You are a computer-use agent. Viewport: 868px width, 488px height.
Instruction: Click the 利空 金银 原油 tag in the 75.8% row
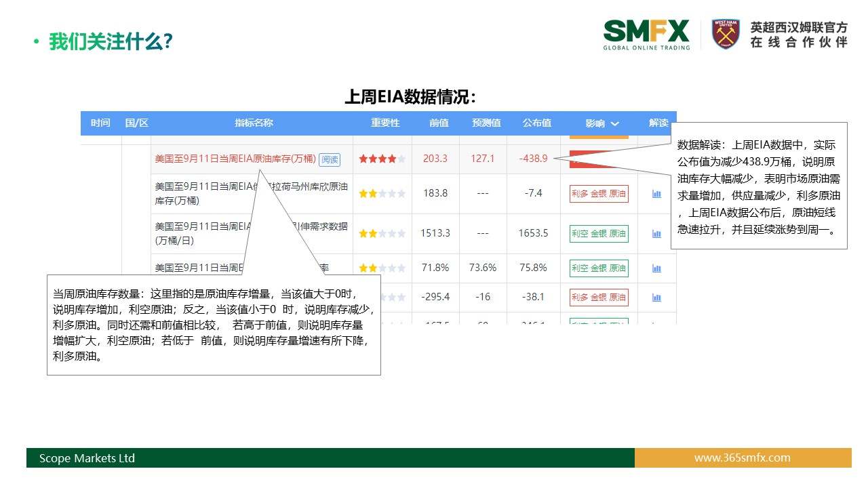599,268
